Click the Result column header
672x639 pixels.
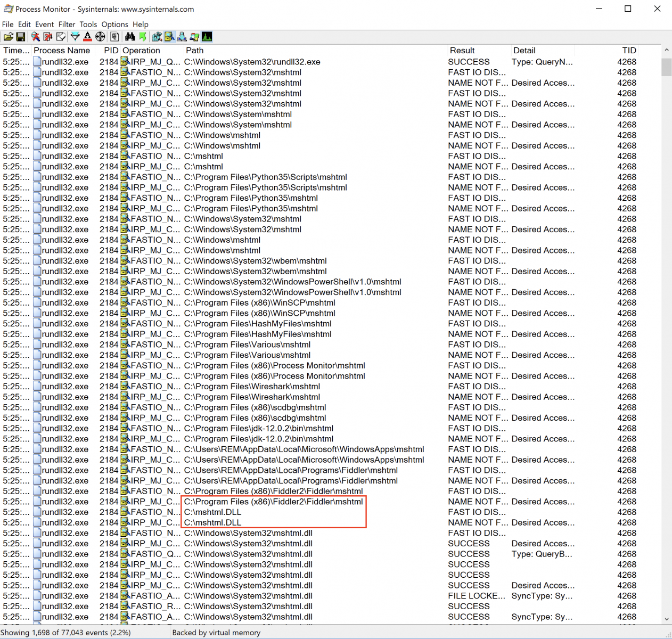tap(462, 51)
